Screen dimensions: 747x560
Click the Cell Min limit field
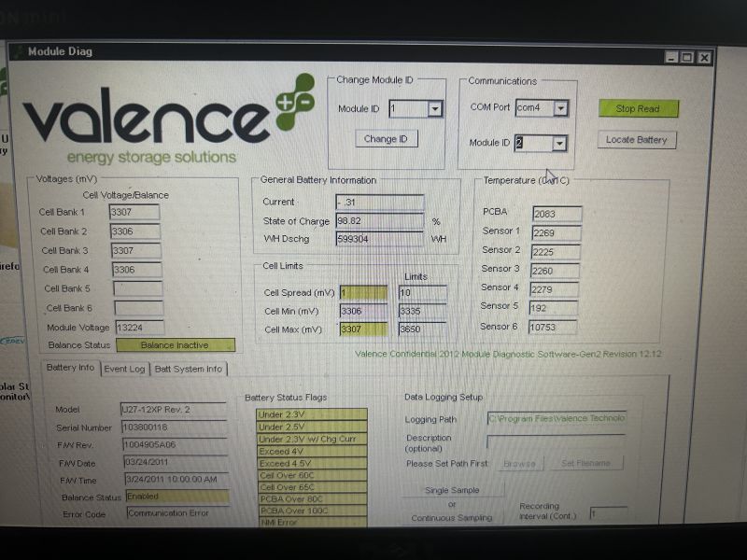pyautogui.click(x=423, y=311)
